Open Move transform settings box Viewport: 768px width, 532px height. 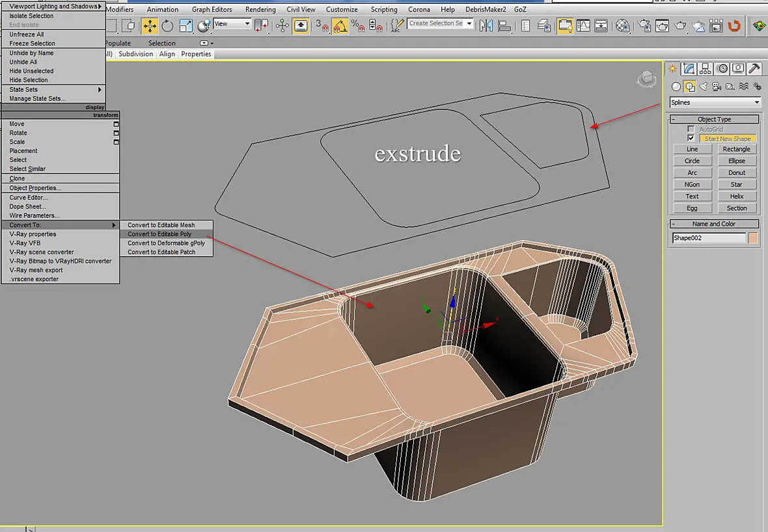coord(116,124)
